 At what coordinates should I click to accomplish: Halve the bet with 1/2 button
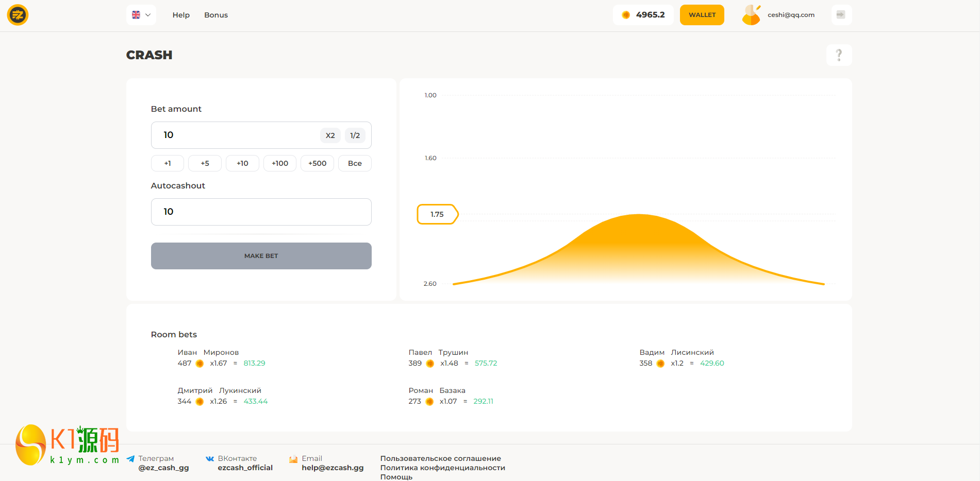355,135
